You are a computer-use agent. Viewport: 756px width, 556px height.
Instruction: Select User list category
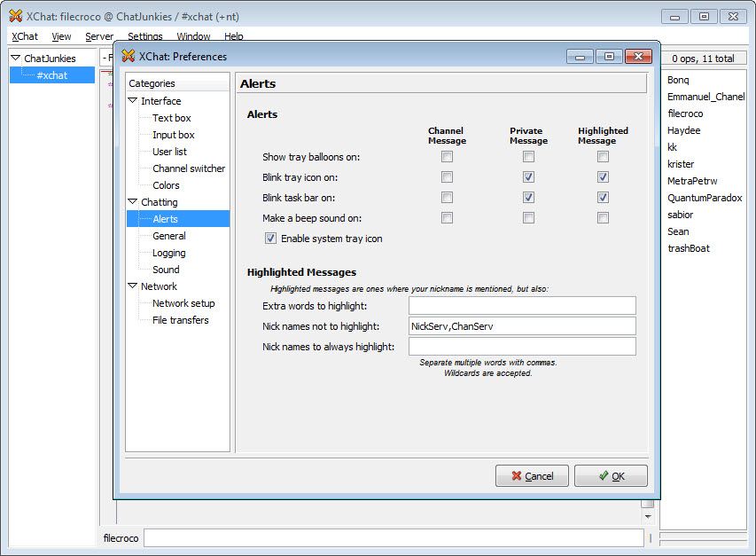click(169, 152)
